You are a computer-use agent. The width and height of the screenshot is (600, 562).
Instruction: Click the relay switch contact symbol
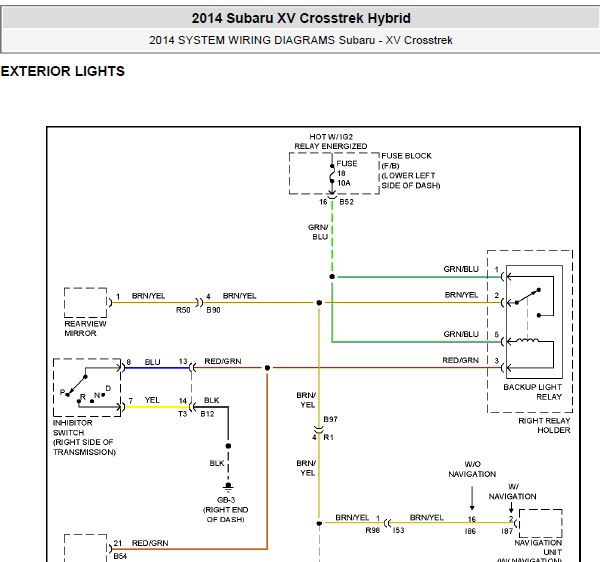point(528,302)
